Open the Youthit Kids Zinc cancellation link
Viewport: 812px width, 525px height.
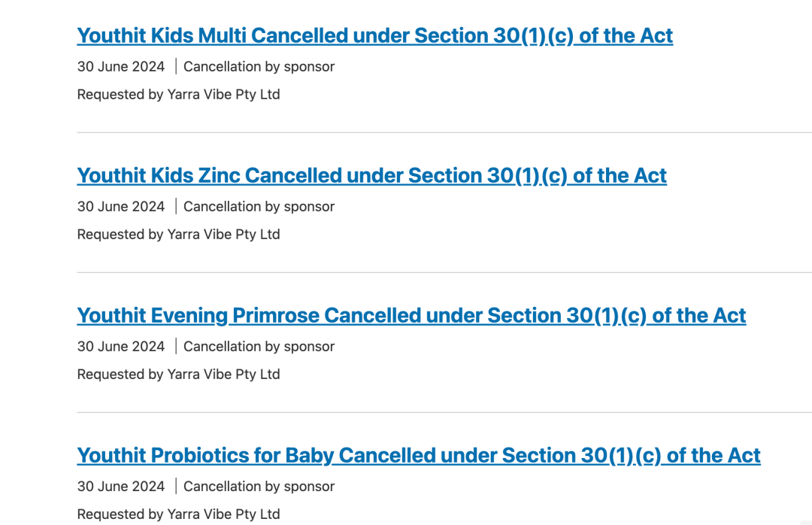pyautogui.click(x=371, y=175)
